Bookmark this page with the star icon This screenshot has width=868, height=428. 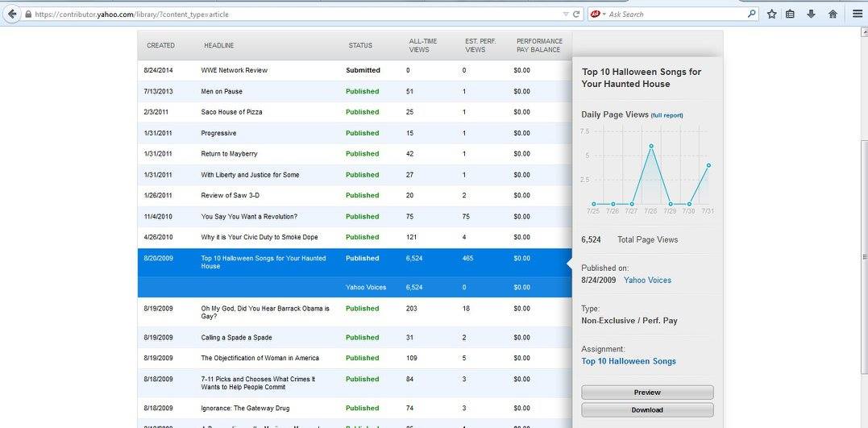coord(771,14)
